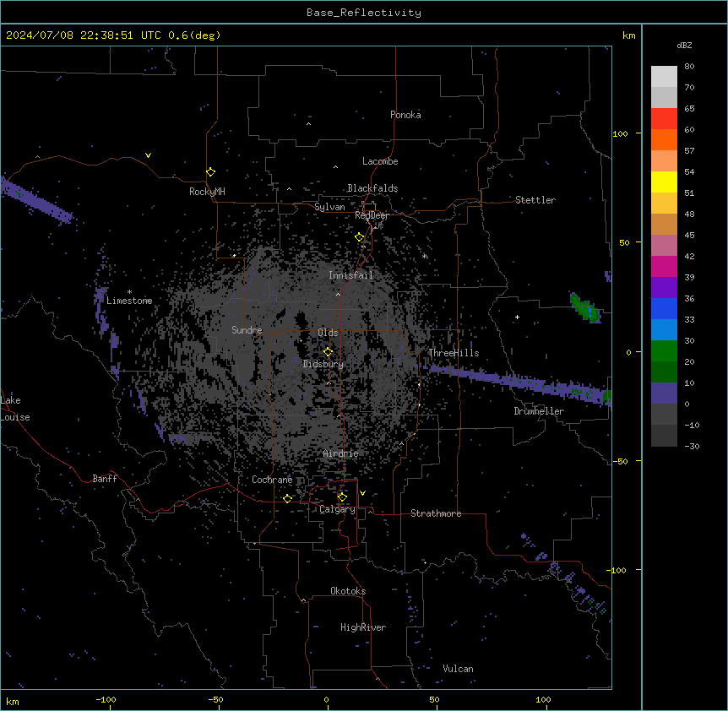Select the yellow diamond marker above the Calgary label
The image size is (728, 711).
[342, 497]
